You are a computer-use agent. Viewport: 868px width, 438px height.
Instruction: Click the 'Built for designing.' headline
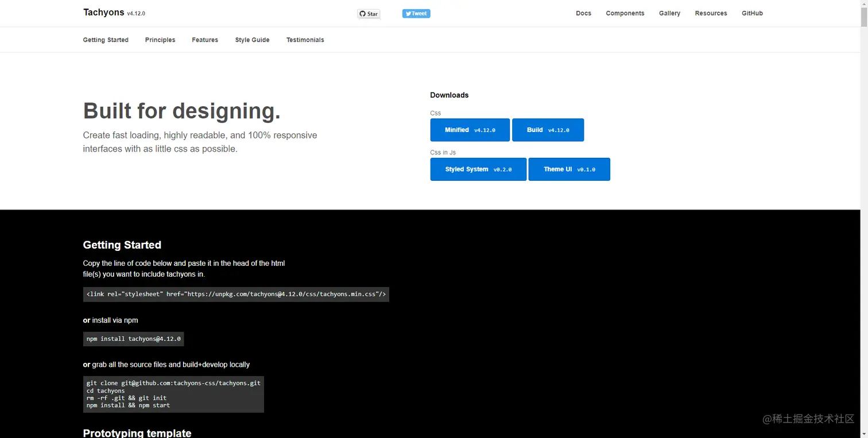pos(182,110)
